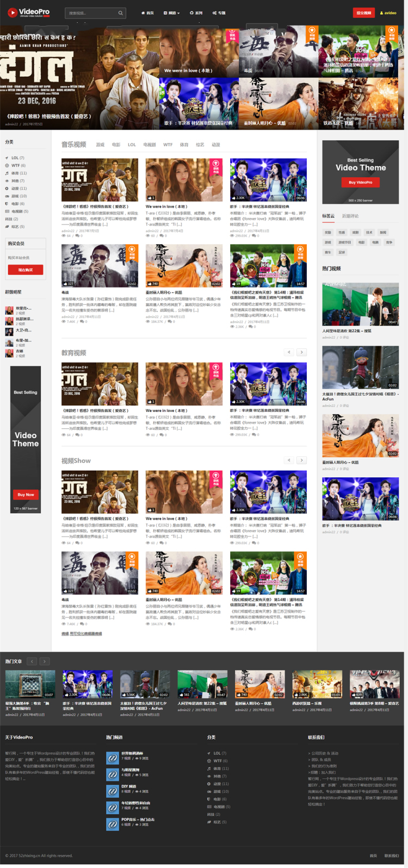Open 首页 in the top navigation bar
The image size is (408, 868).
147,13
